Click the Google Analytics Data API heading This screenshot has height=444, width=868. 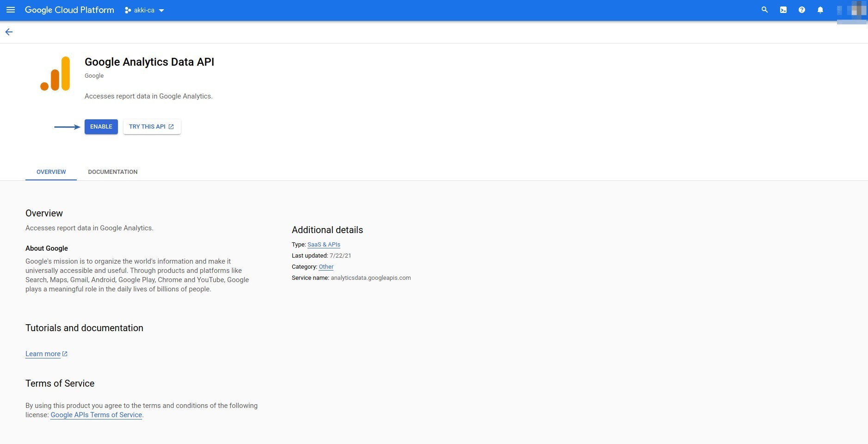click(149, 62)
